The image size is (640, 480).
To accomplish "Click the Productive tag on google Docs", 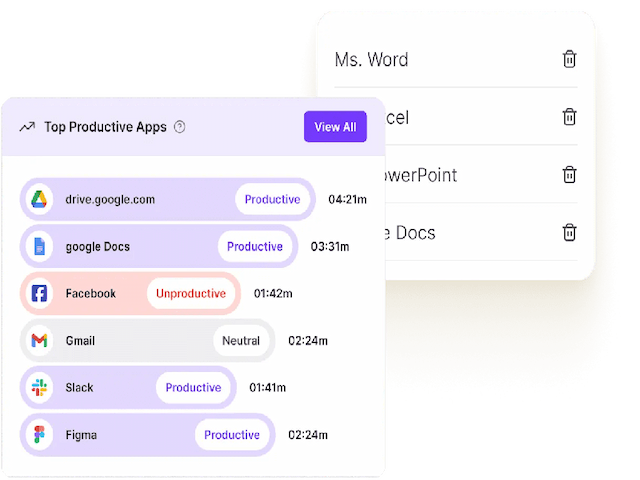I will 254,246.
